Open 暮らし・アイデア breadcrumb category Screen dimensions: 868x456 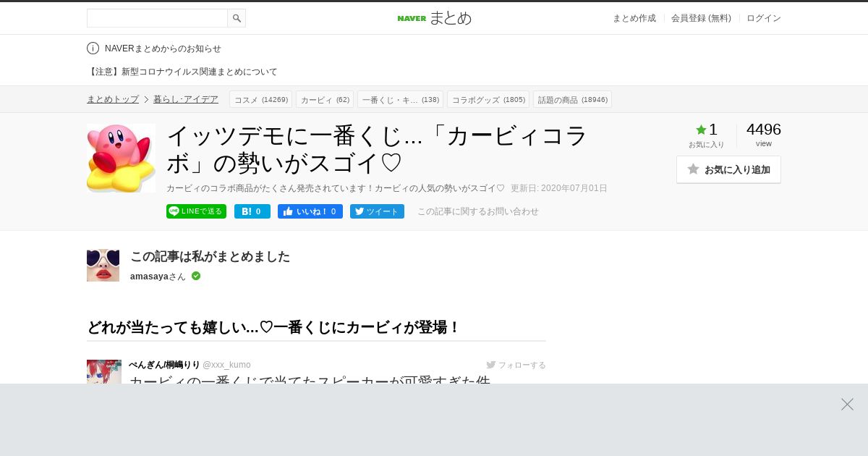186,99
